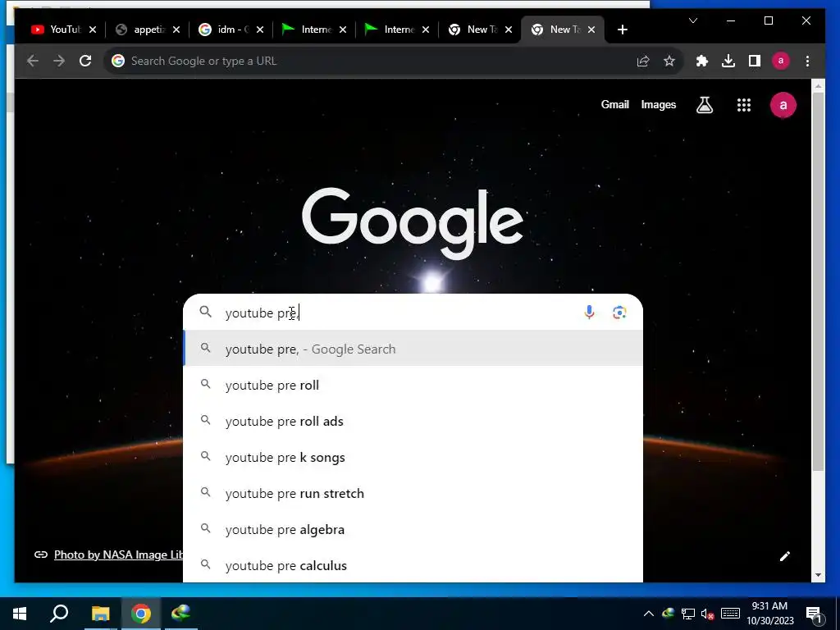Select suggestion 'youtube pre algebra'
The width and height of the screenshot is (840, 630).
[x=413, y=529]
